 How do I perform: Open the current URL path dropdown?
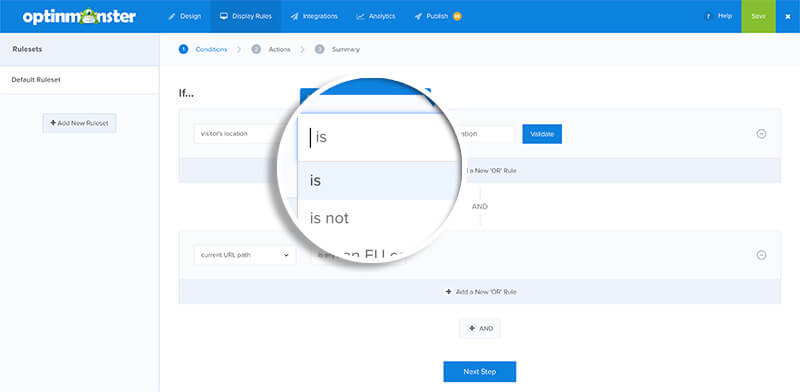245,255
